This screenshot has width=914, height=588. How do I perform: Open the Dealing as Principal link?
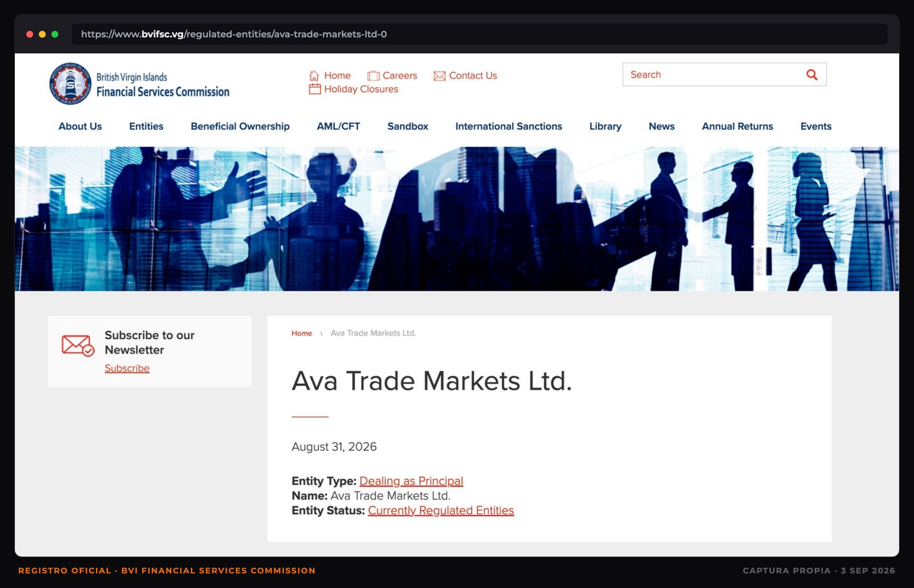tap(411, 481)
